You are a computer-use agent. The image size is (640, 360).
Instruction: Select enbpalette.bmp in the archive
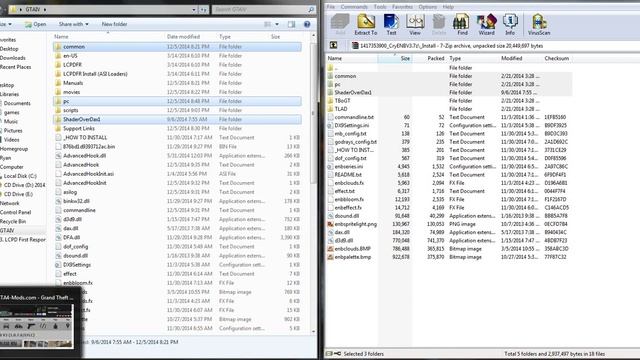[353, 257]
